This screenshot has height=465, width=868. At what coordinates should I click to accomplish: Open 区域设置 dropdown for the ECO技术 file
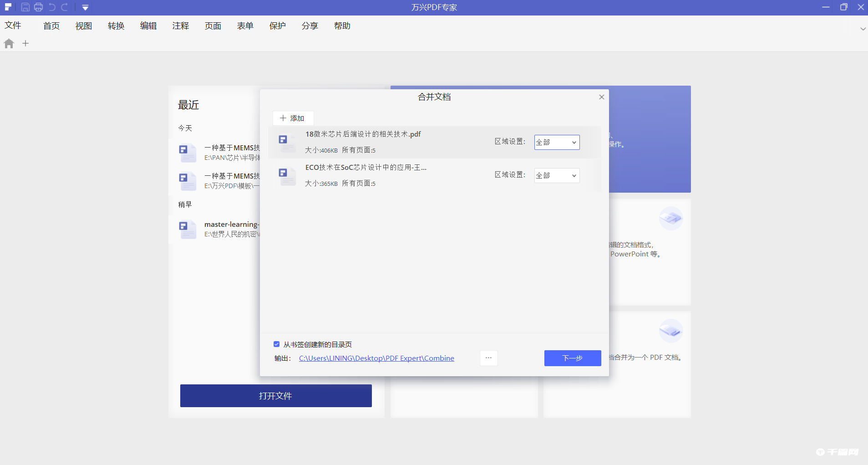(x=556, y=175)
